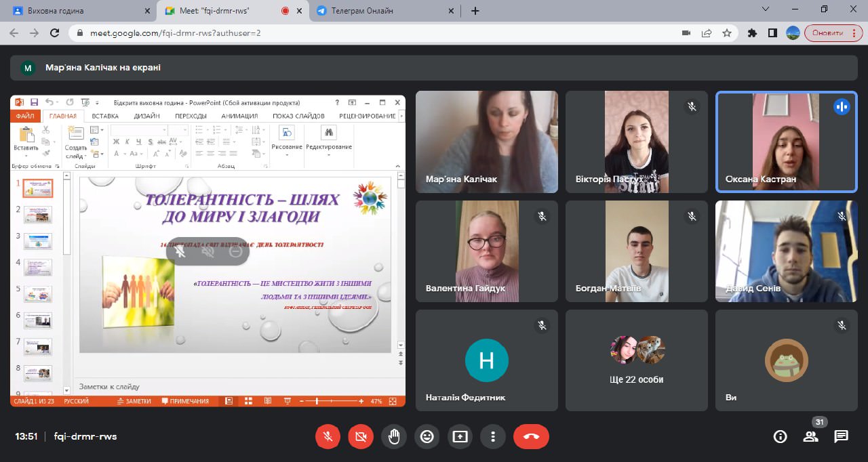The image size is (868, 462).
Task: Toggle bold Ж in PowerPoint ribbon
Action: pos(116,142)
